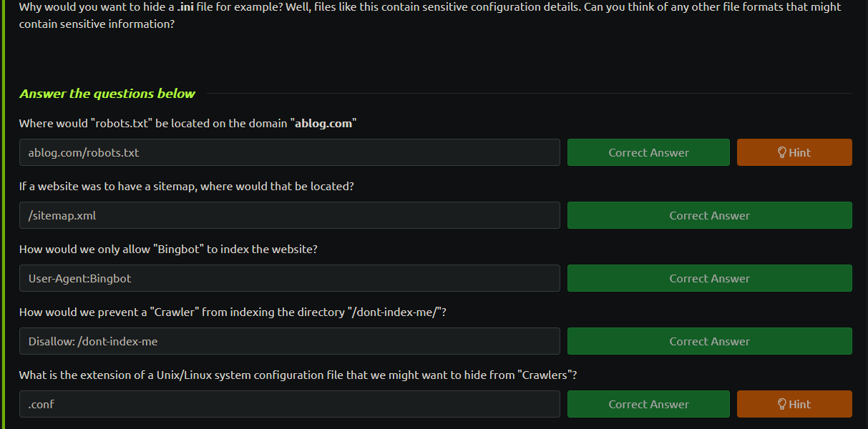
Task: Focus the ablog.com/robots.txt answer field
Action: 290,152
